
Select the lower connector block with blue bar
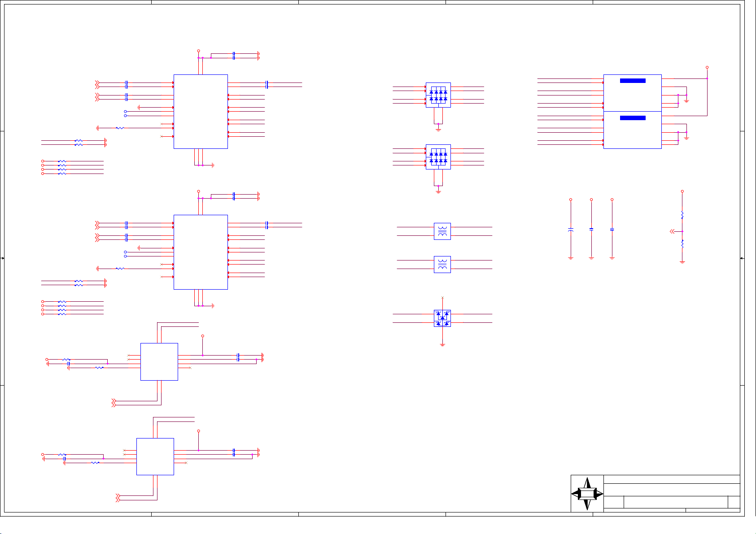633,130
